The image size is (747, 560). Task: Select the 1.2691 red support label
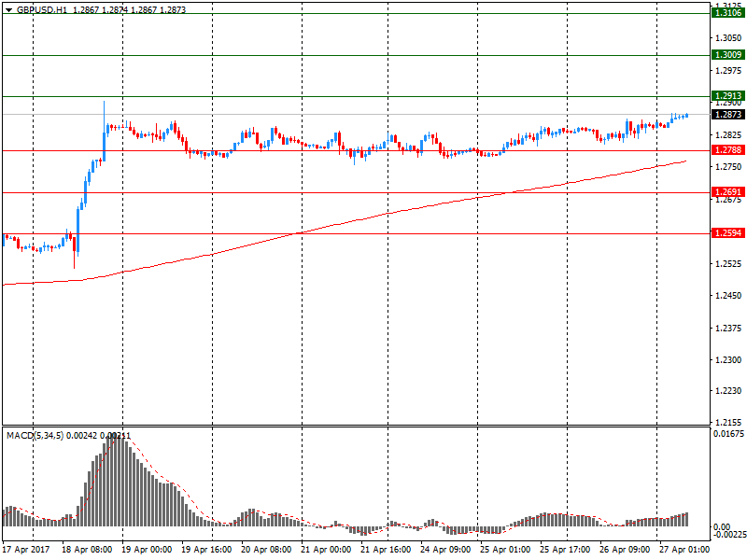coord(728,192)
